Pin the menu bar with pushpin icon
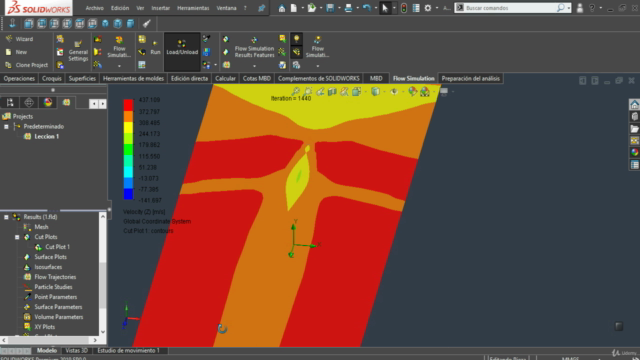 point(262,8)
